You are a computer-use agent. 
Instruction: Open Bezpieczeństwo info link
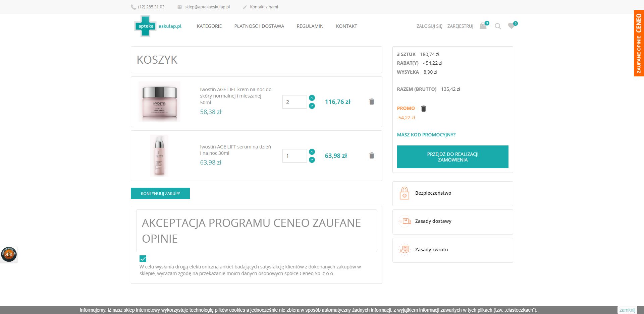click(x=433, y=193)
